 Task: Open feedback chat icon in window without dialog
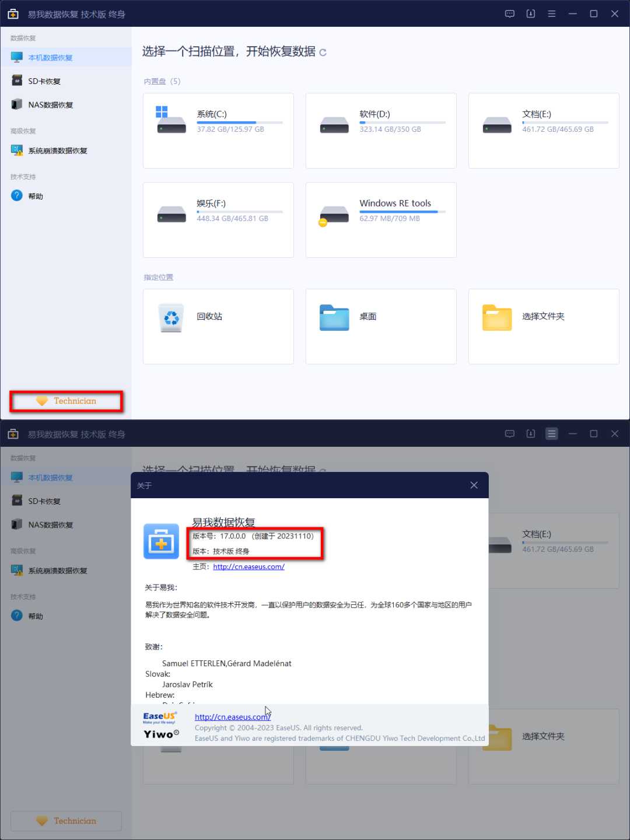[x=509, y=14]
